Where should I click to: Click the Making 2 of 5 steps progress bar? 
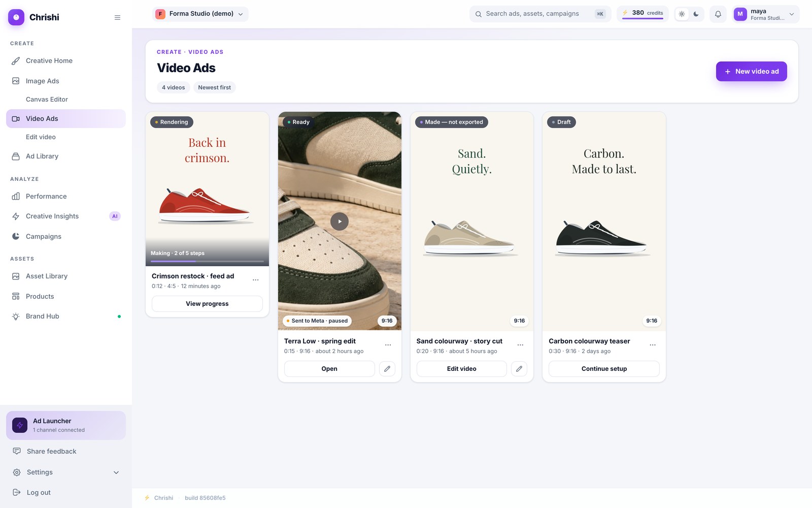click(207, 262)
